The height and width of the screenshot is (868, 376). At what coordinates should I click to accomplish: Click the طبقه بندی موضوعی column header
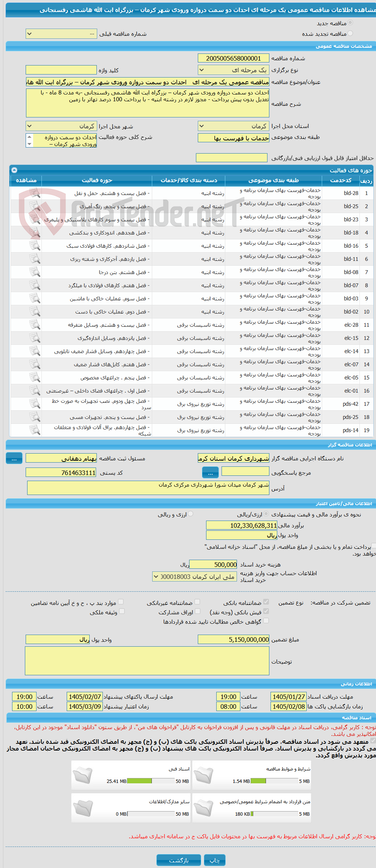(x=274, y=180)
